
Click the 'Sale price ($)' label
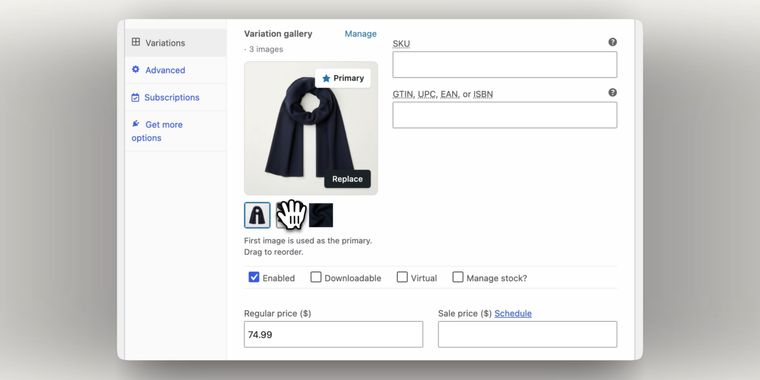[x=465, y=314]
